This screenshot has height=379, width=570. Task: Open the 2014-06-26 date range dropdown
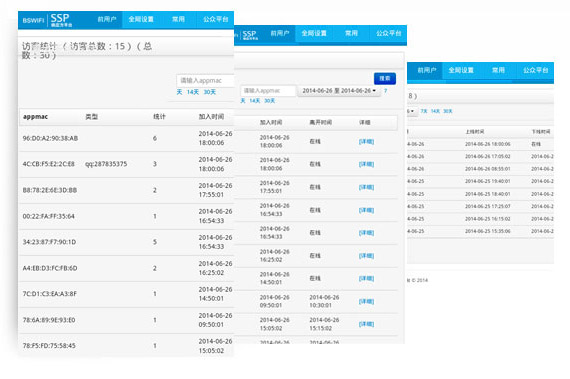[339, 90]
